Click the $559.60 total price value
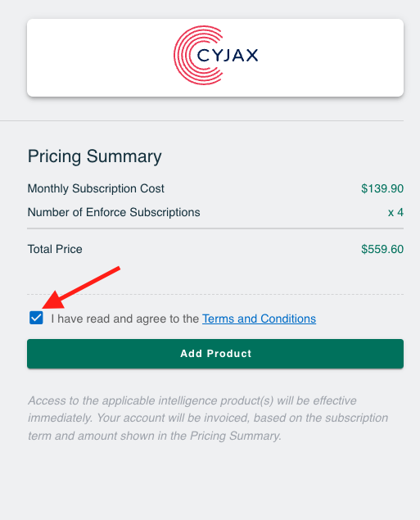The image size is (420, 520). click(382, 249)
